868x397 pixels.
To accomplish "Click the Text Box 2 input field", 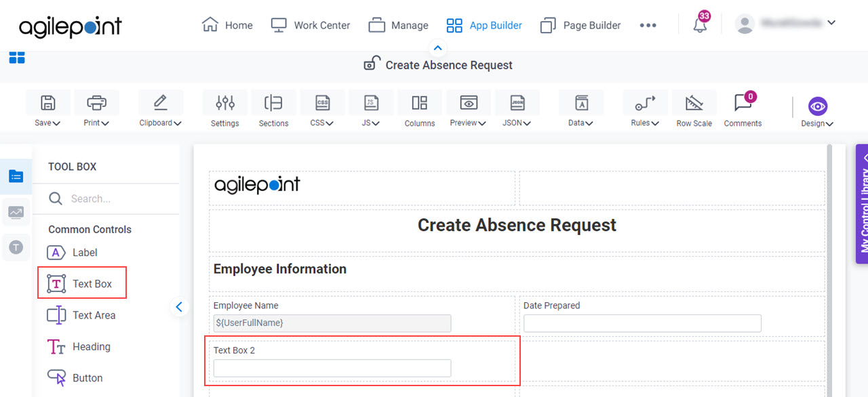I will [x=332, y=368].
